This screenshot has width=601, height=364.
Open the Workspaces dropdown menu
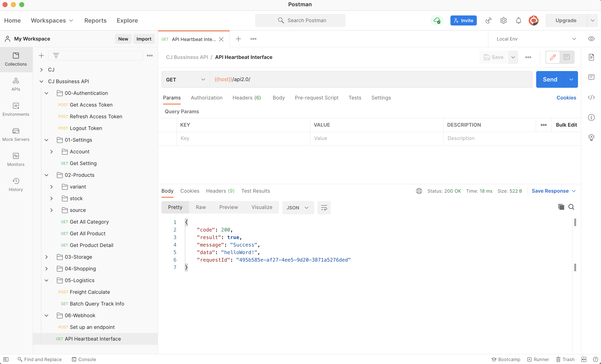[x=52, y=20]
